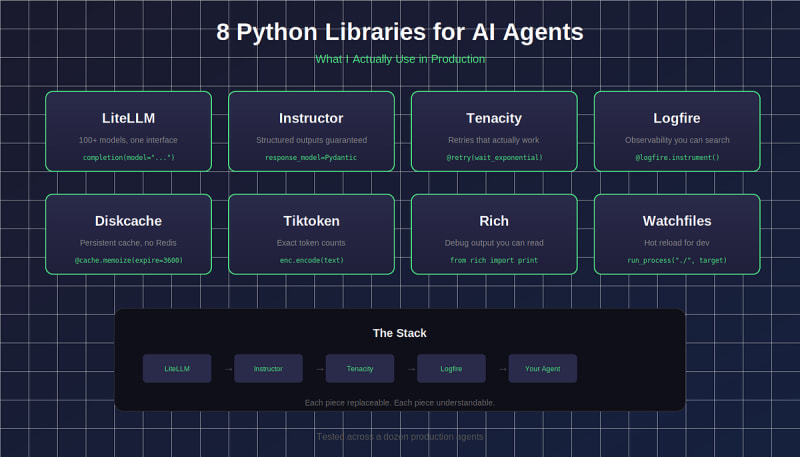
Task: Click the arrow before Your Agent box
Action: (x=503, y=369)
